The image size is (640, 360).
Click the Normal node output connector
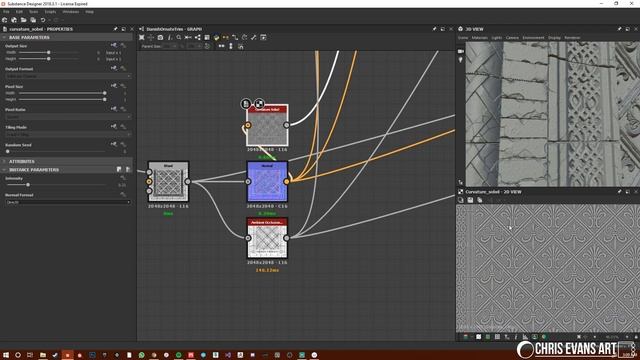(287, 182)
